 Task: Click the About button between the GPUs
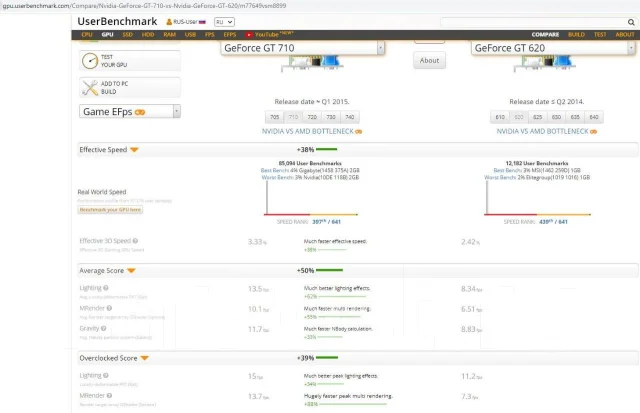point(429,60)
